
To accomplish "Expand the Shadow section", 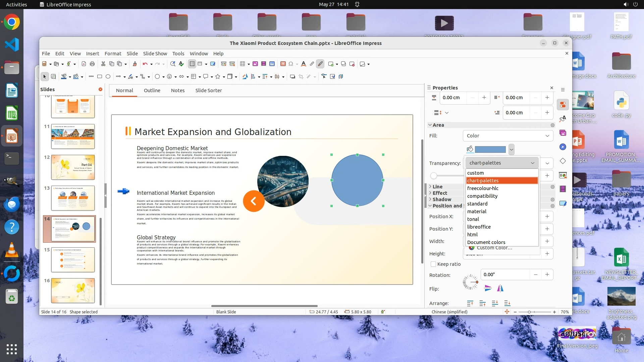I will 441,199.
